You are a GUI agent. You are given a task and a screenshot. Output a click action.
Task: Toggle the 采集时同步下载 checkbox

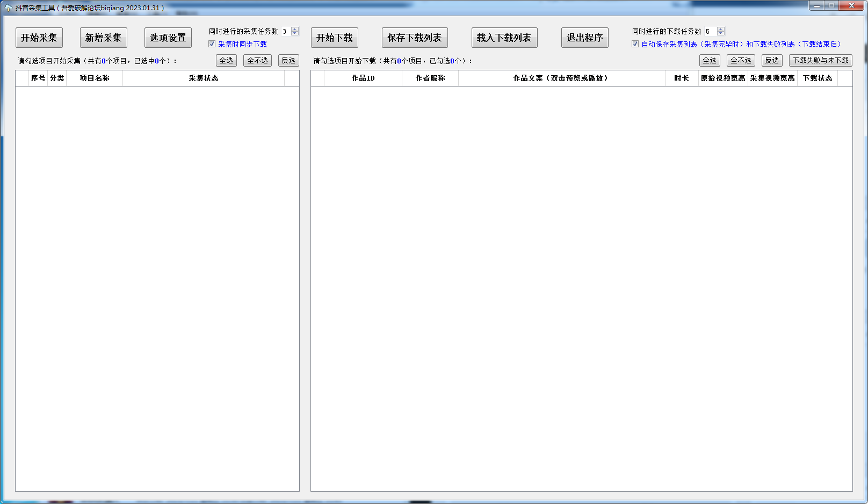click(212, 44)
